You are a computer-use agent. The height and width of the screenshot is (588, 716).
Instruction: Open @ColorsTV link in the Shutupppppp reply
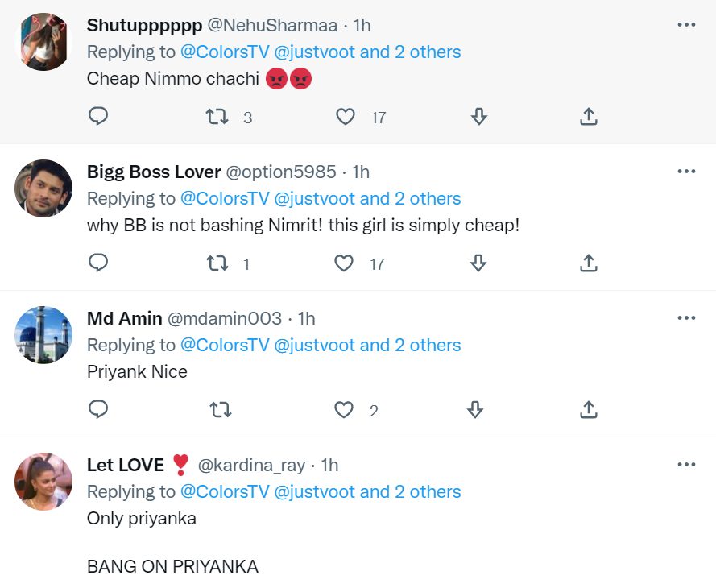click(x=225, y=52)
